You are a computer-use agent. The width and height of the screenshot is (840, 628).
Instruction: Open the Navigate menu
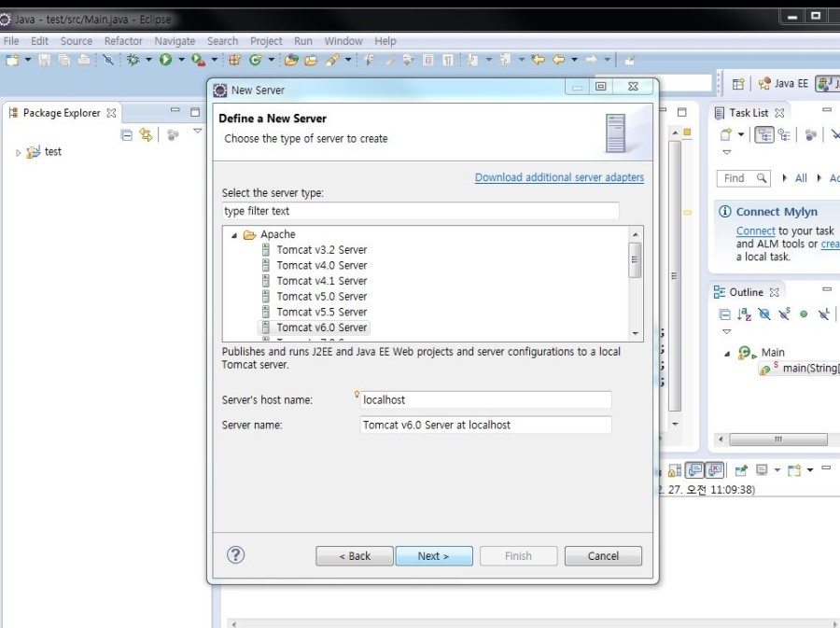click(x=175, y=41)
